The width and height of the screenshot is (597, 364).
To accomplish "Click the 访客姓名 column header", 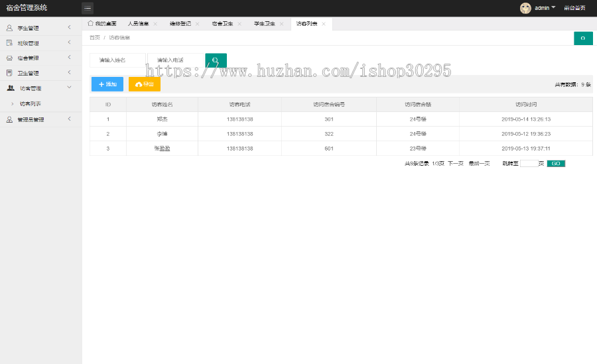I will 163,104.
